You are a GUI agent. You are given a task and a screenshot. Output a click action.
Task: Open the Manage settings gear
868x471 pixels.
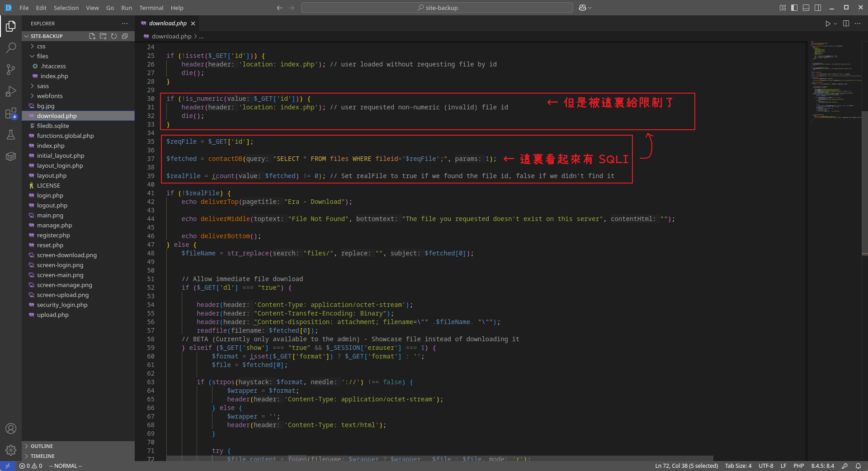click(x=11, y=450)
